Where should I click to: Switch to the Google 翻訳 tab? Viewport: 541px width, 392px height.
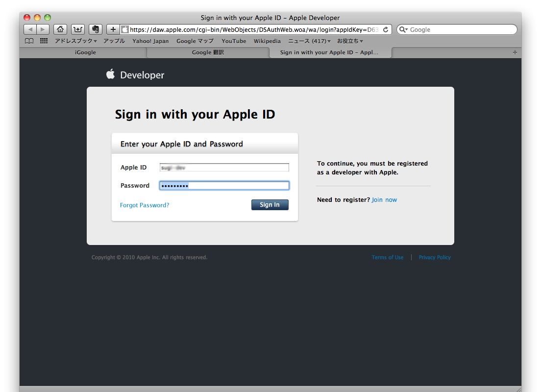tap(208, 52)
